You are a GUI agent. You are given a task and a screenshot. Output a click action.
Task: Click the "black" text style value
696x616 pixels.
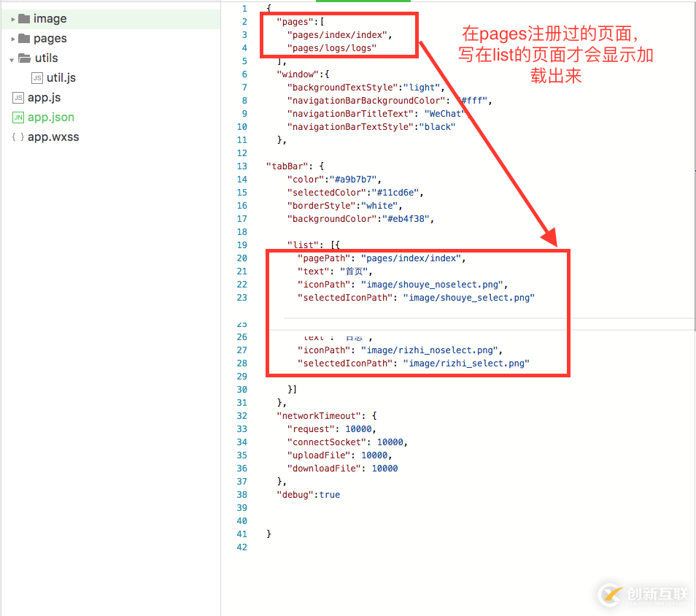pyautogui.click(x=437, y=127)
